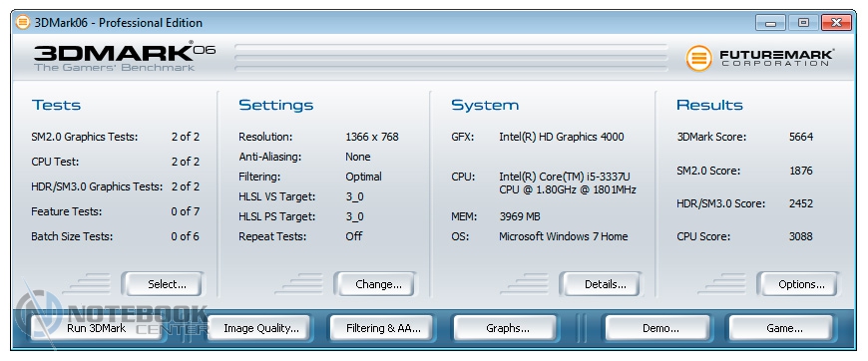868x361 pixels.
Task: Close the 3DMark06 window
Action: click(837, 23)
